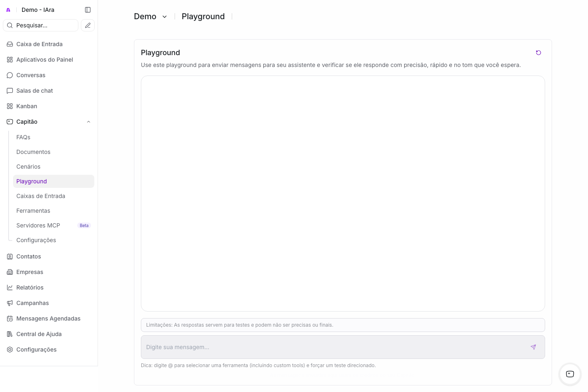
Task: Click the search magnifier icon
Action: pos(10,25)
